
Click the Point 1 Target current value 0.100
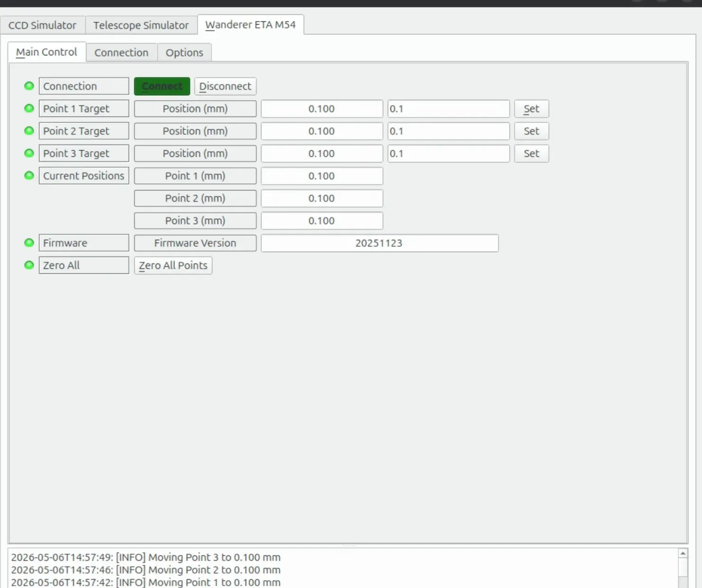coord(322,109)
